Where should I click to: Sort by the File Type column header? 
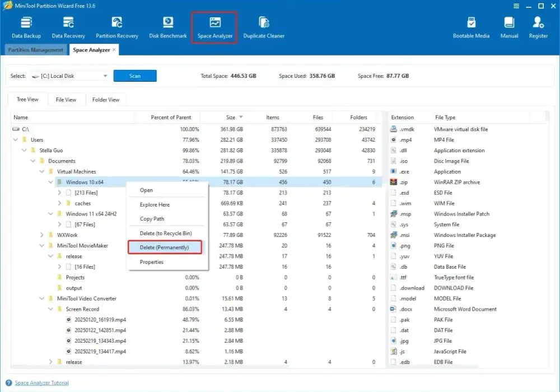[x=480, y=117]
